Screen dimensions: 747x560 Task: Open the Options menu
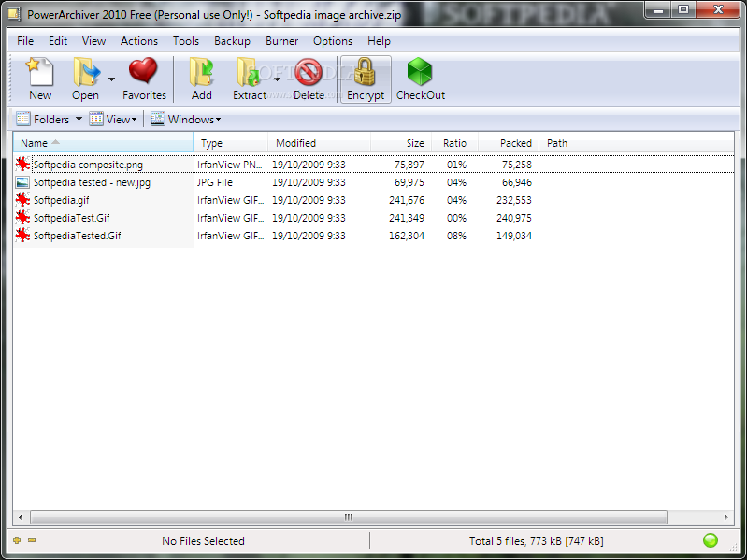pyautogui.click(x=333, y=41)
